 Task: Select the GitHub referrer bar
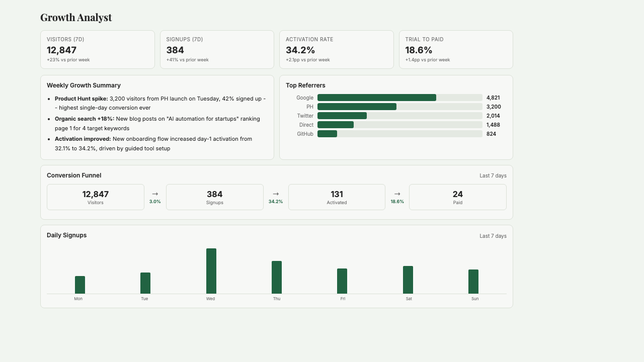click(328, 134)
